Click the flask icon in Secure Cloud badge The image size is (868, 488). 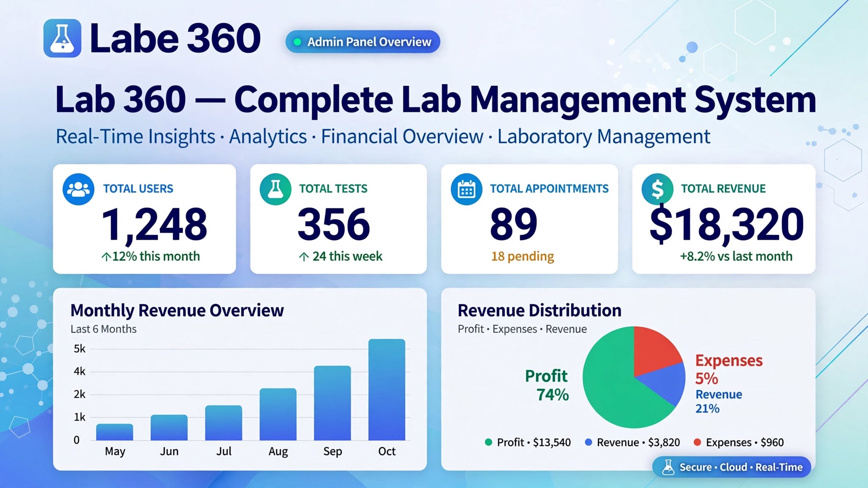click(668, 467)
